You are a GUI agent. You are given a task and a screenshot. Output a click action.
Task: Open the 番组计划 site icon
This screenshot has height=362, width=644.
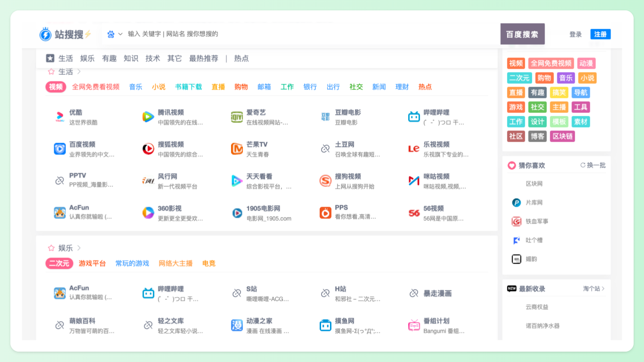pyautogui.click(x=414, y=325)
